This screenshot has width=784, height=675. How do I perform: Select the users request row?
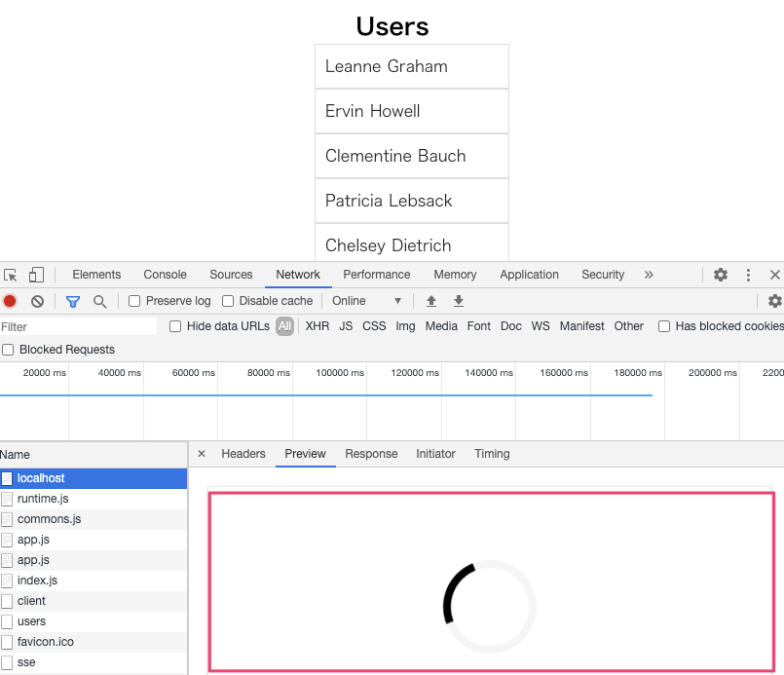31,621
